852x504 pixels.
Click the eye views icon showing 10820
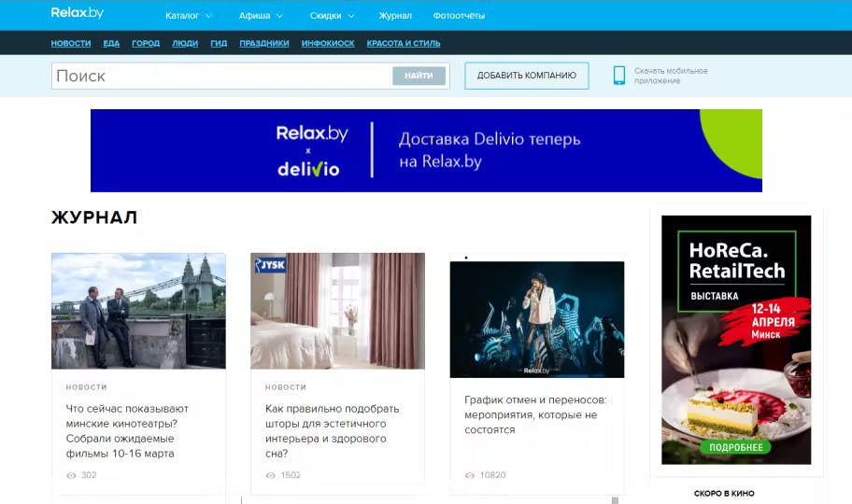(x=470, y=475)
